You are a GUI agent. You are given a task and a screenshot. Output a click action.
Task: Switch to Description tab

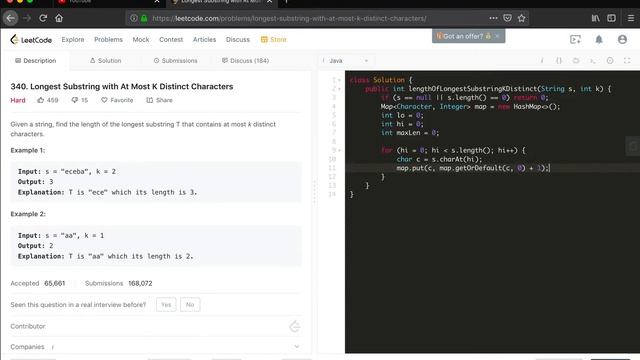pos(36,60)
